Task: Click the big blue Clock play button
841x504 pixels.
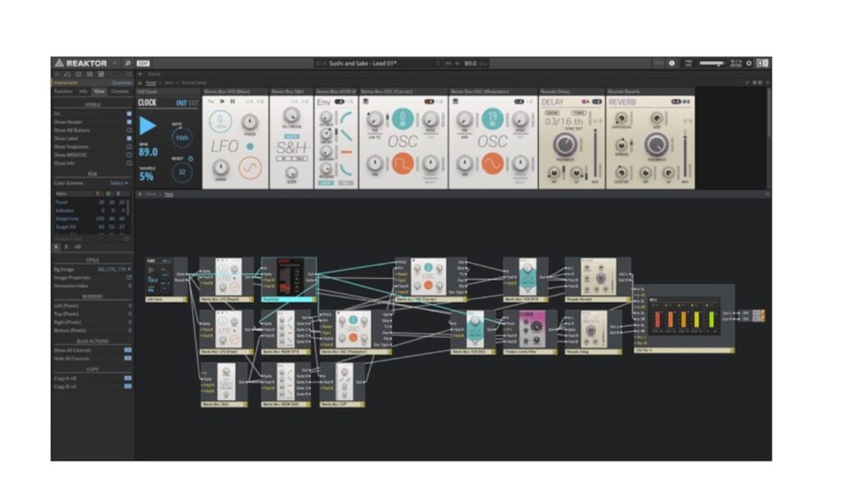Action: coord(148,126)
